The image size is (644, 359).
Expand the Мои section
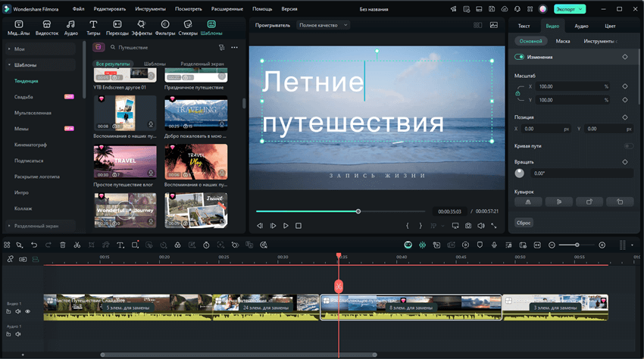40,49
